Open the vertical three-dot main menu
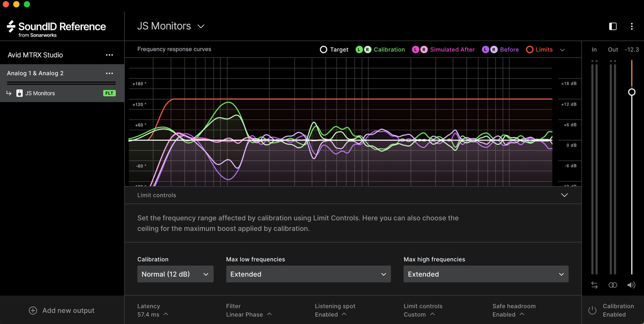The width and height of the screenshot is (644, 324). pos(632,26)
